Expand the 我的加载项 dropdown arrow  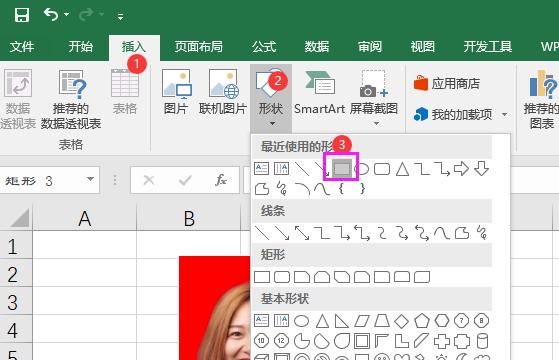click(504, 114)
